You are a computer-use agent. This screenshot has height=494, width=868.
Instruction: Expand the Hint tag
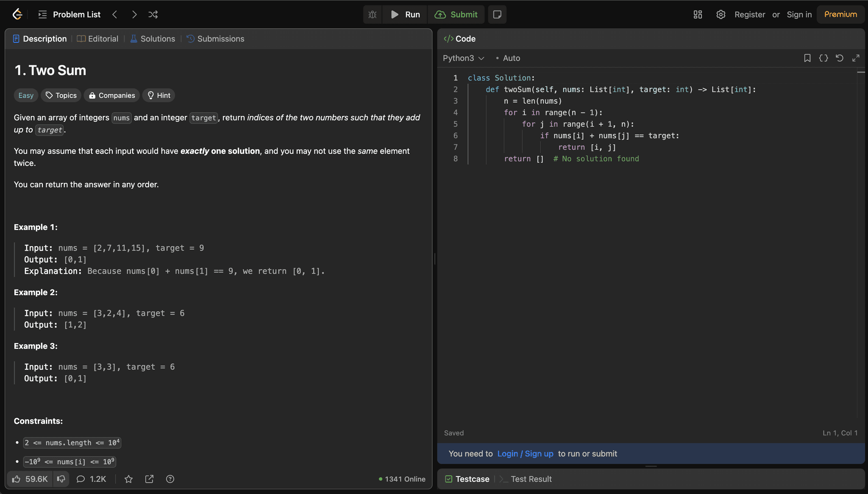pyautogui.click(x=159, y=95)
